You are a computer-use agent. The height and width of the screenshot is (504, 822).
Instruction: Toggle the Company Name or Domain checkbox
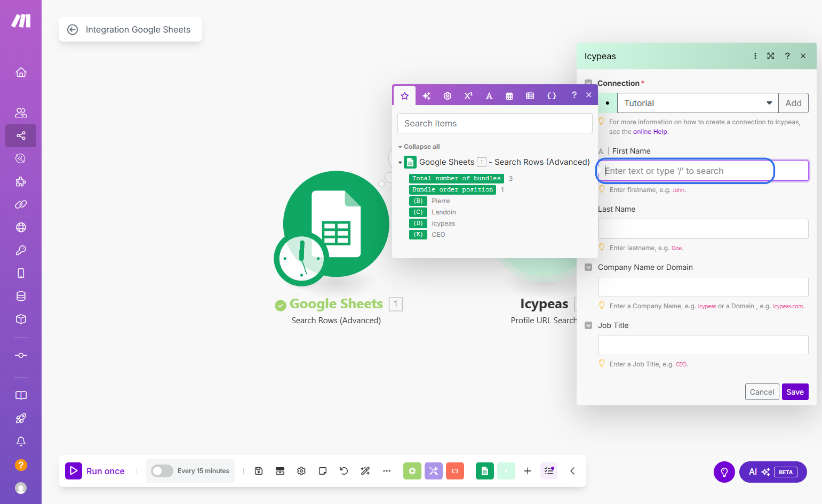(588, 267)
